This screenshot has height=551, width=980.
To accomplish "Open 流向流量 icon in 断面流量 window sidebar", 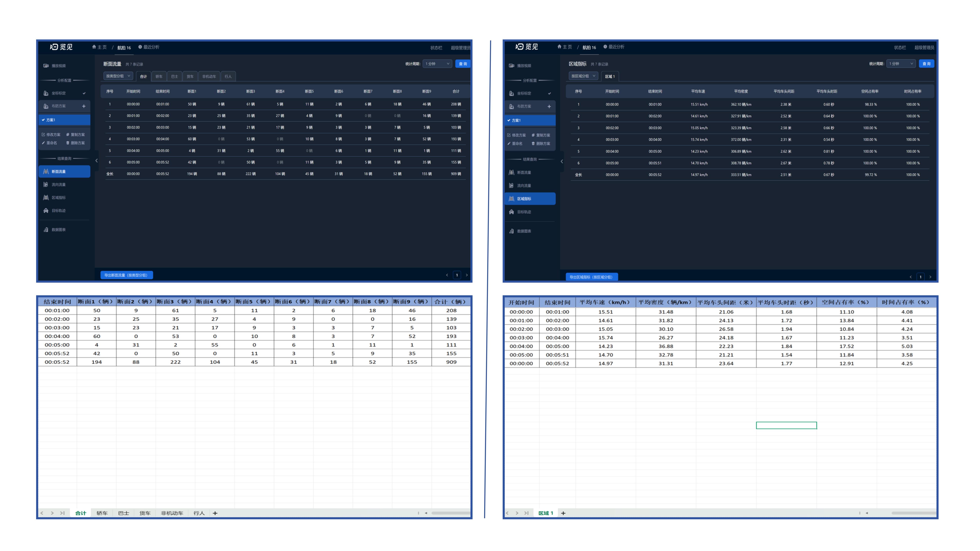I will click(46, 184).
